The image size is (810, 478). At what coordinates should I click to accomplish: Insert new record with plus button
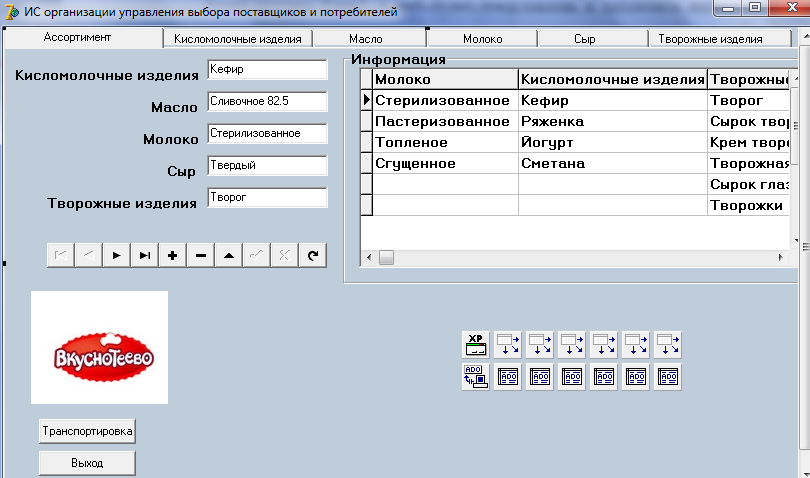(173, 255)
